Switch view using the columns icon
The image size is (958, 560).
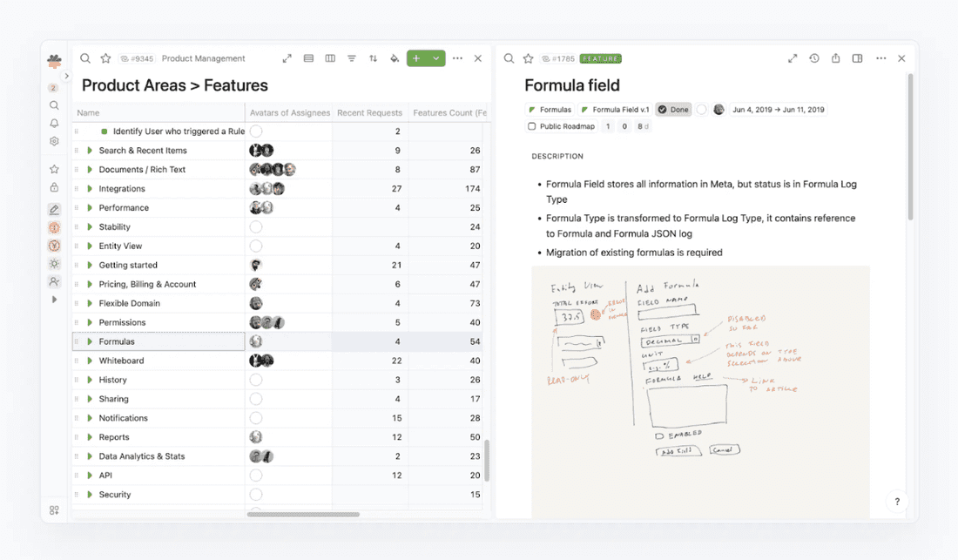point(329,57)
